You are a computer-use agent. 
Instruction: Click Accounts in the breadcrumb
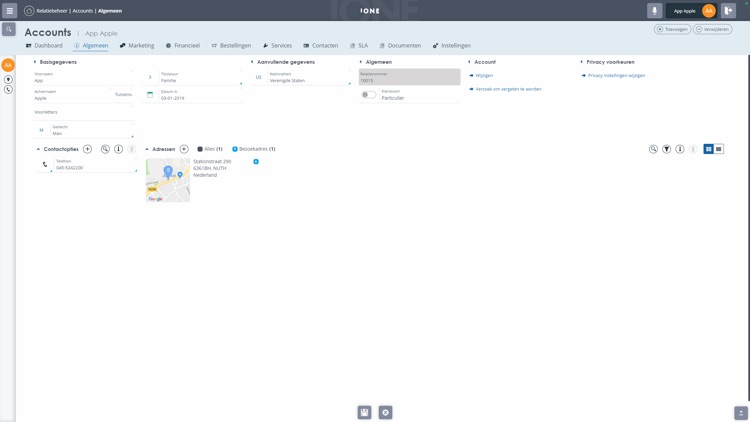pyautogui.click(x=83, y=11)
